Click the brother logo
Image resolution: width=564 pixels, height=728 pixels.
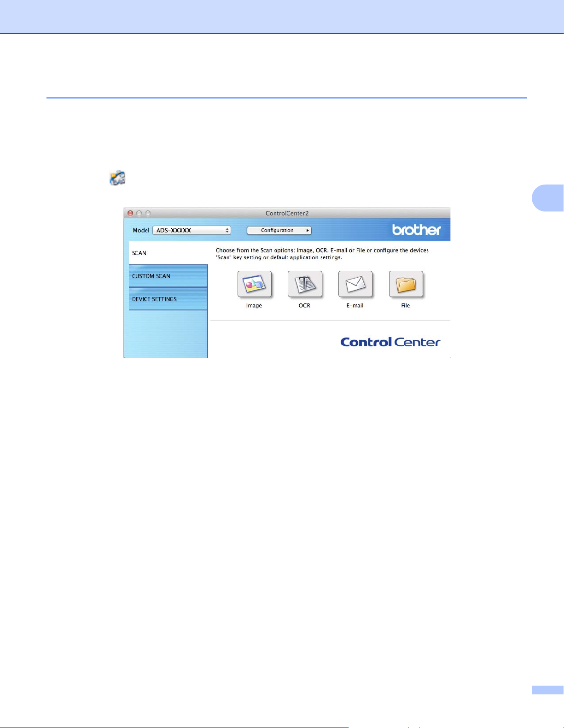(x=417, y=230)
